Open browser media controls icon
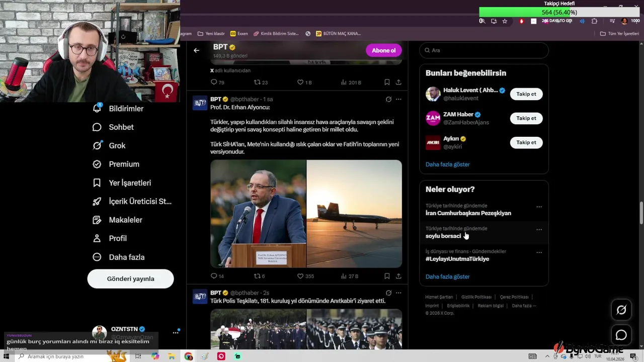The height and width of the screenshot is (362, 644). click(x=612, y=21)
